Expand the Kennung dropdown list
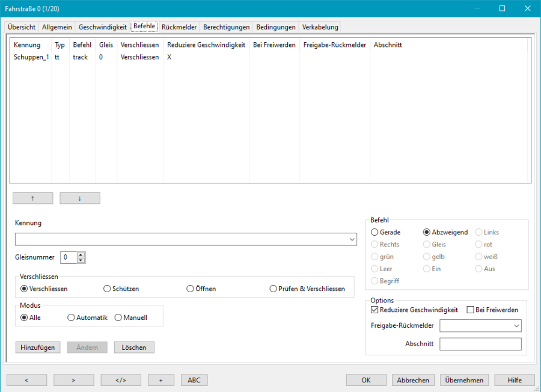The image size is (541, 392). 352,239
